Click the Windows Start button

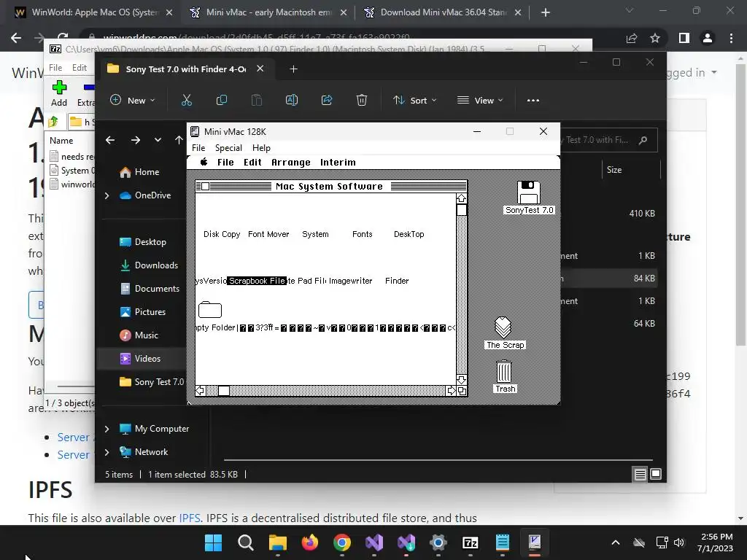click(213, 542)
